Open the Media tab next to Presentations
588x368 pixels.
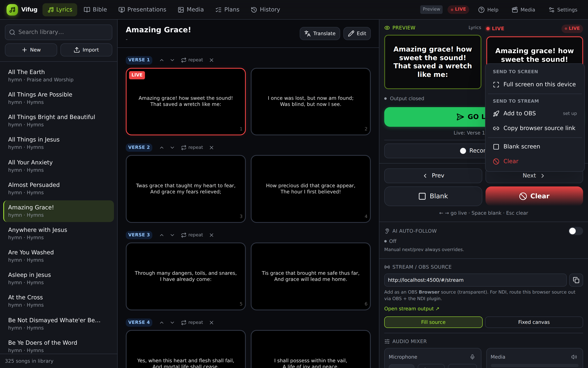tap(191, 10)
